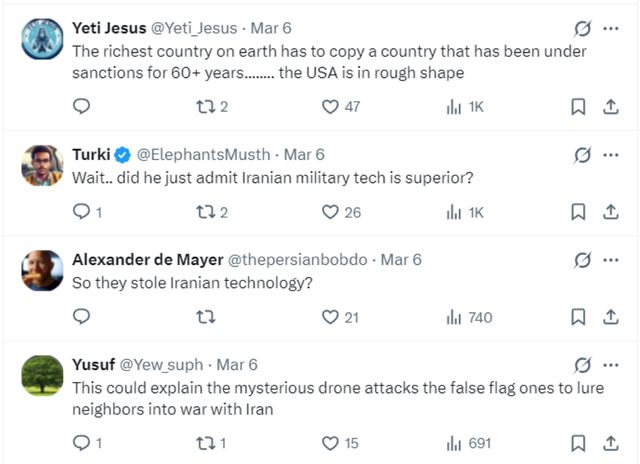Share Yusuf's tweet
The image size is (640, 464).
pyautogui.click(x=611, y=443)
